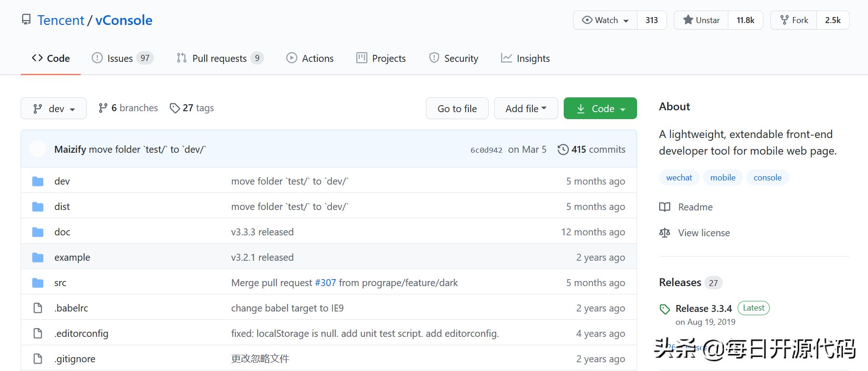
Task: Click the src folder icon
Action: coord(38,283)
